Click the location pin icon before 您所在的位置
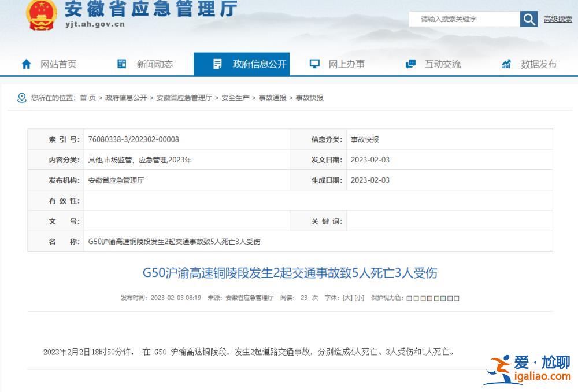The width and height of the screenshot is (578, 392). pos(22,98)
